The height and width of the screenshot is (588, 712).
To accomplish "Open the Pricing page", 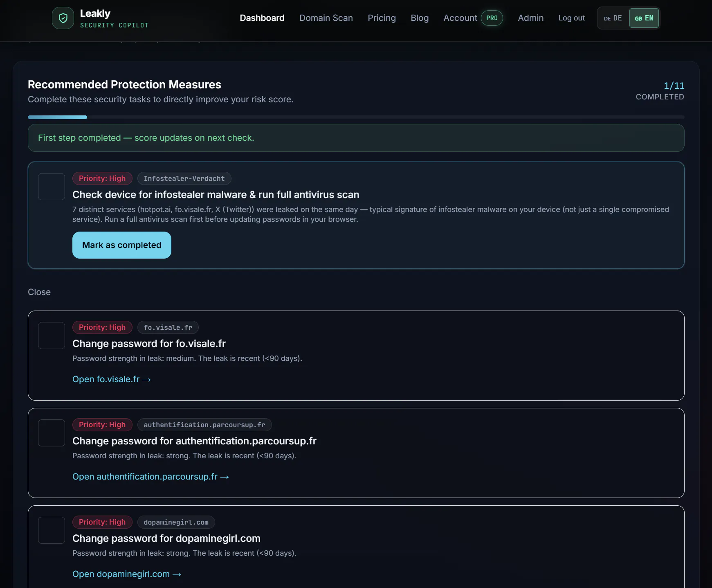I will point(382,18).
